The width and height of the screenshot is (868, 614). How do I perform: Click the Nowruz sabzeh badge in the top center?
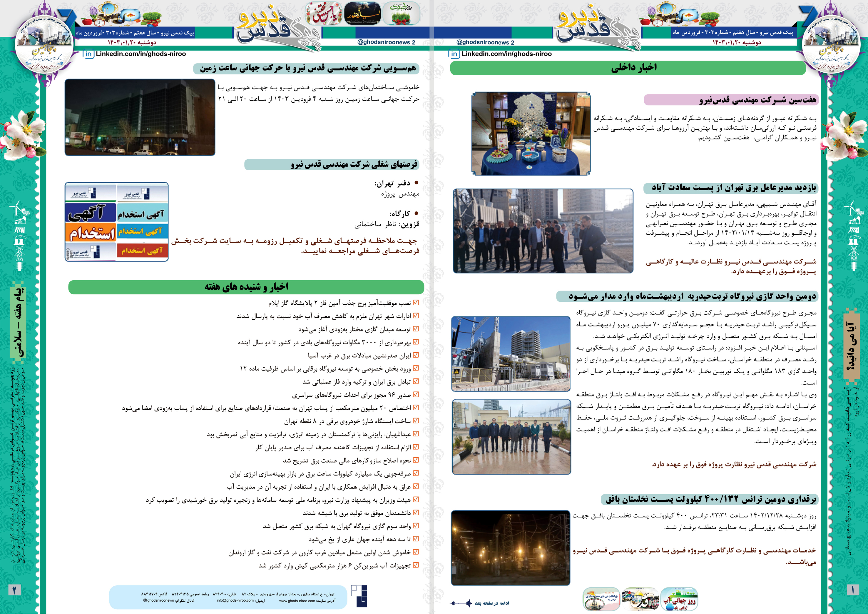point(401,13)
